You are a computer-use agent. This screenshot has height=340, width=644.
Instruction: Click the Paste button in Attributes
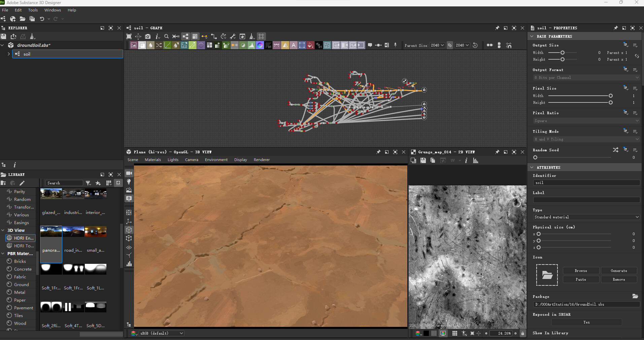(581, 279)
